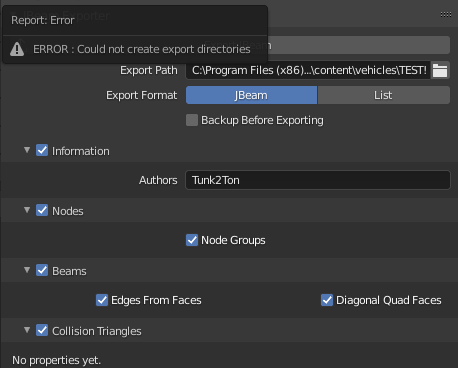Collapse the Nodes section arrow
Screen dimensions: 458x368
point(27,210)
